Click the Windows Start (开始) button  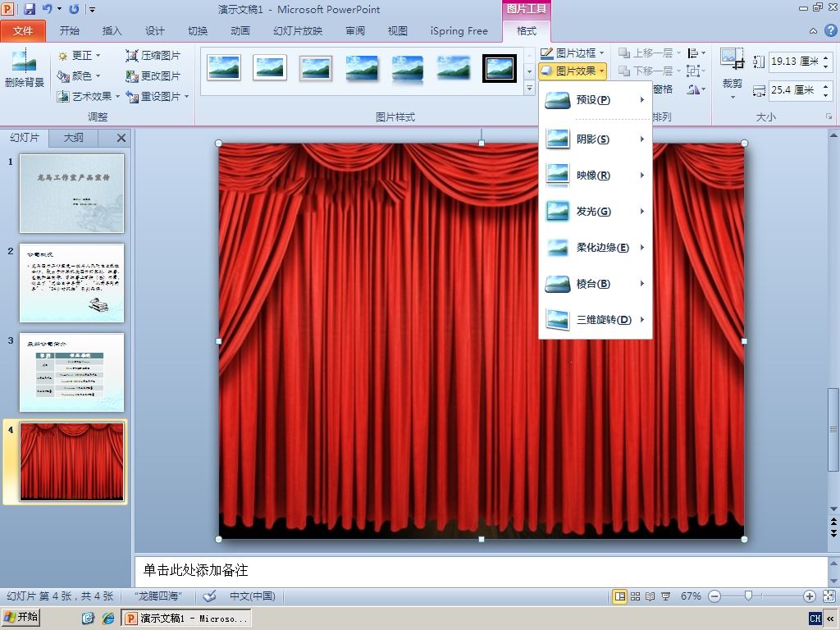[x=21, y=617]
